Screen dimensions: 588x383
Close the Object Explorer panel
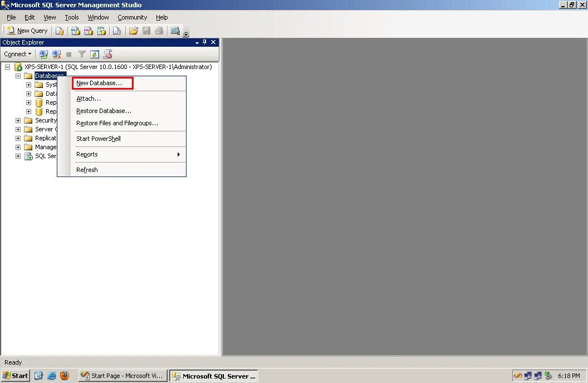pyautogui.click(x=213, y=42)
